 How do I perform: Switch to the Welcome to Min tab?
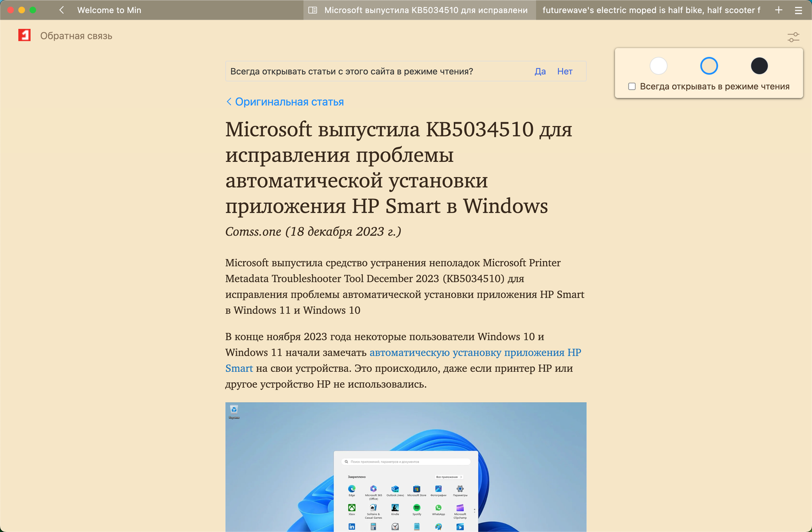tap(109, 10)
